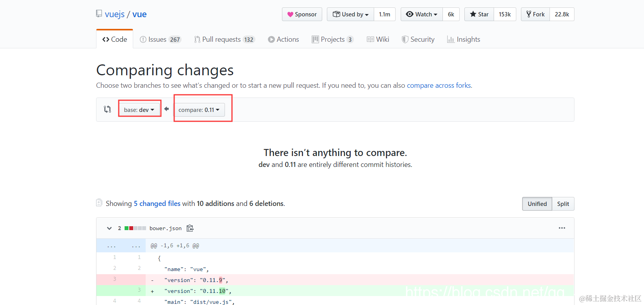Click the repository book icon beside vuejs
This screenshot has width=644, height=305.
coord(99,14)
